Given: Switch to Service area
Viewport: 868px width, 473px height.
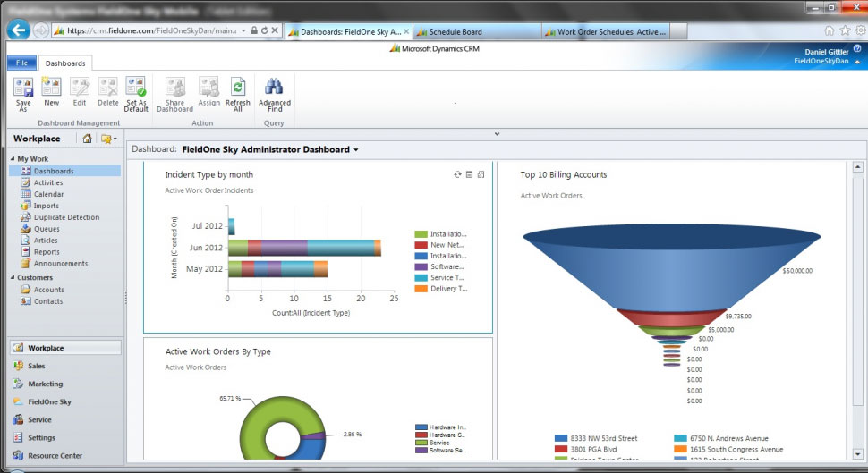Looking at the screenshot, I should point(65,420).
